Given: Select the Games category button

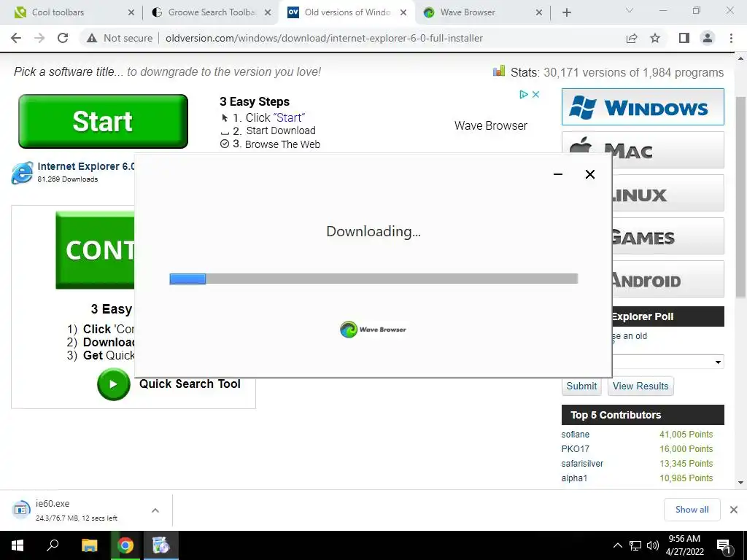Looking at the screenshot, I should [x=668, y=236].
